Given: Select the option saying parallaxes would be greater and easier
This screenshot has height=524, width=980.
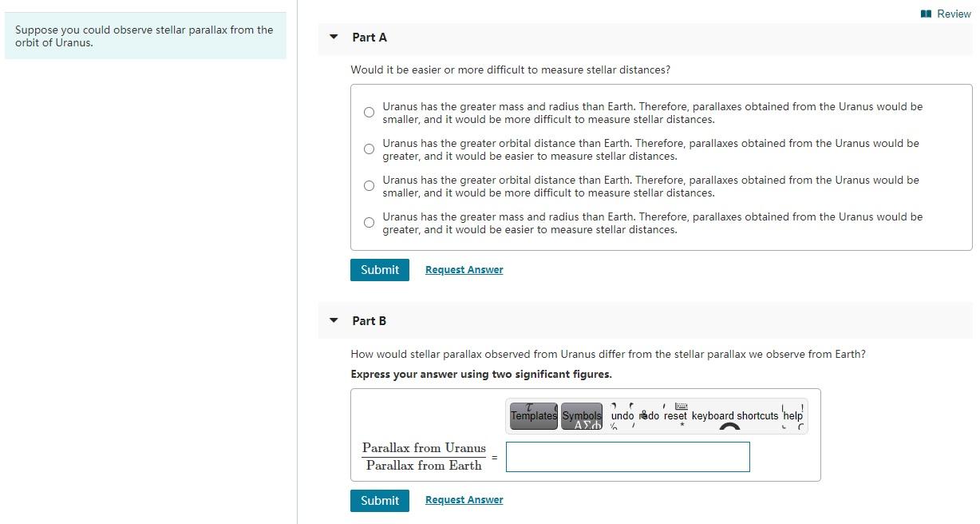Looking at the screenshot, I should 369,149.
